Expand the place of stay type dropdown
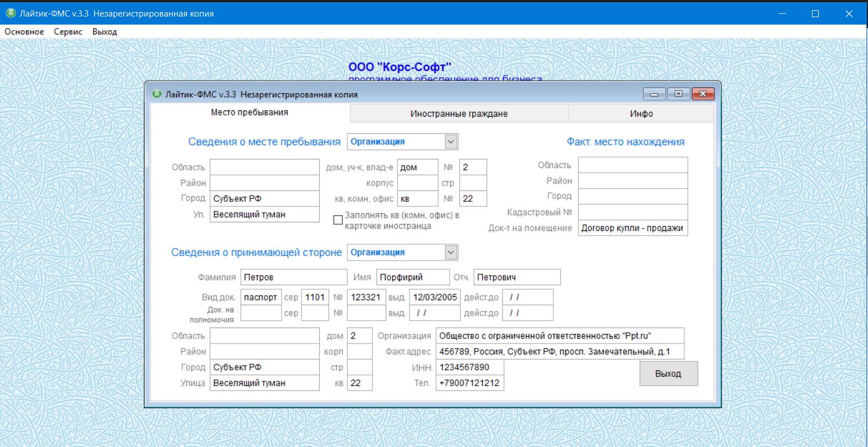 451,142
